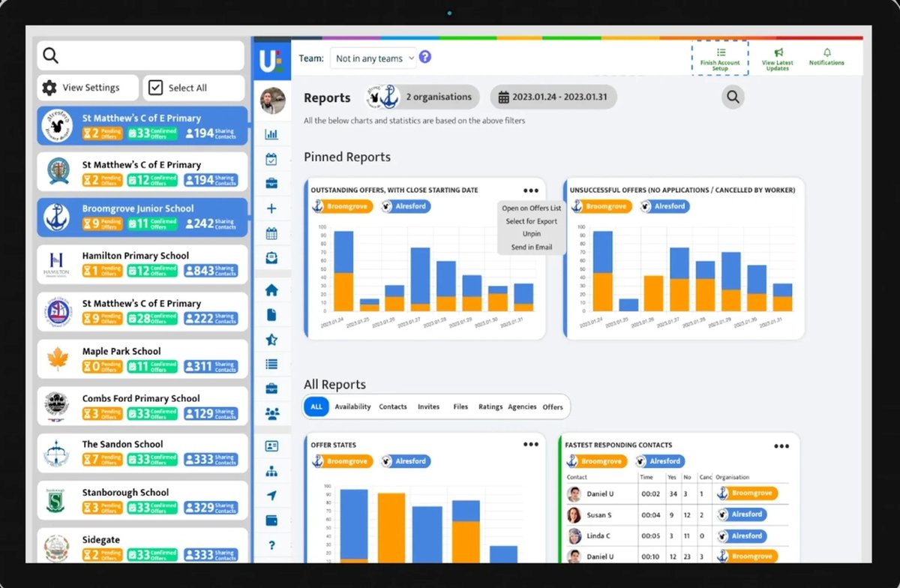
Task: Click the app logo above the profile photo
Action: pyautogui.click(x=271, y=61)
